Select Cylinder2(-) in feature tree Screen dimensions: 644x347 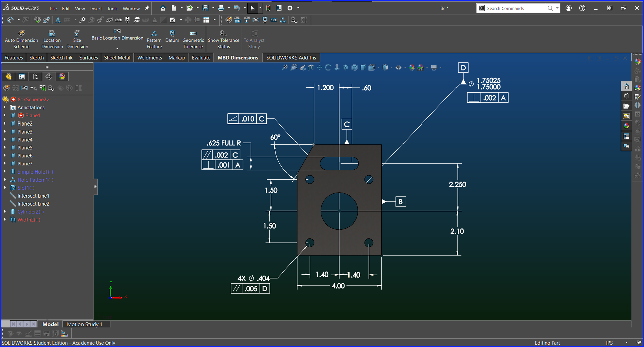(x=31, y=212)
